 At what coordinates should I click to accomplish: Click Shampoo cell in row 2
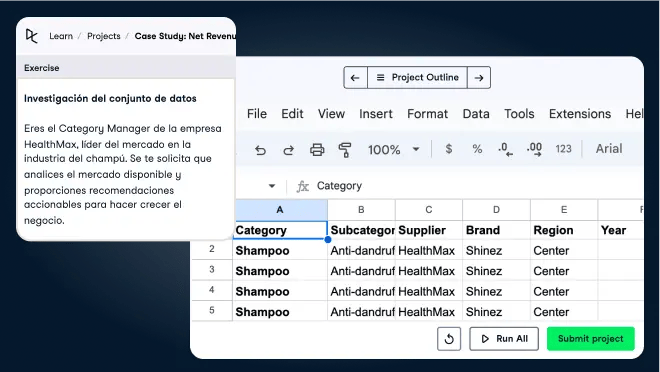(280, 251)
